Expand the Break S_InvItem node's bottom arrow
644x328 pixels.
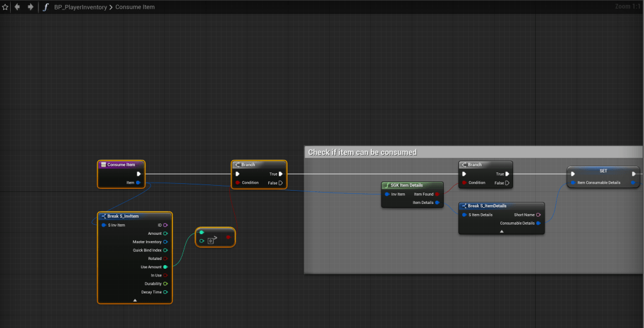(135, 300)
